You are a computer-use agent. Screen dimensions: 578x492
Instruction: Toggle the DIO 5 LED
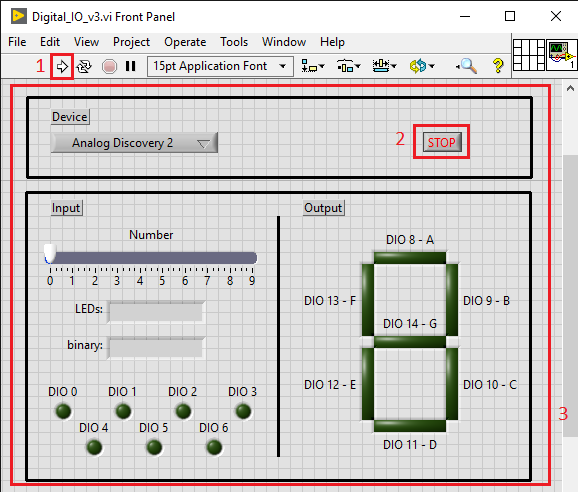pos(154,447)
